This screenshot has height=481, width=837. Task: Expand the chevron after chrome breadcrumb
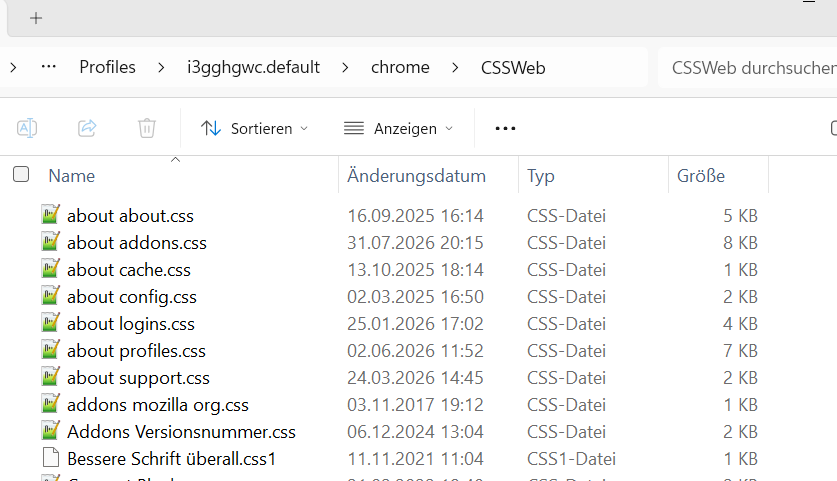click(x=455, y=68)
